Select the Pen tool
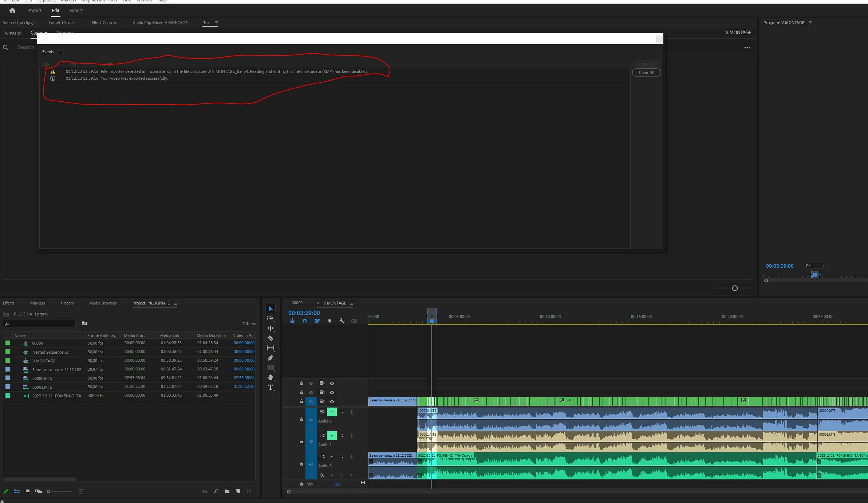The height and width of the screenshot is (503, 868). [x=271, y=358]
